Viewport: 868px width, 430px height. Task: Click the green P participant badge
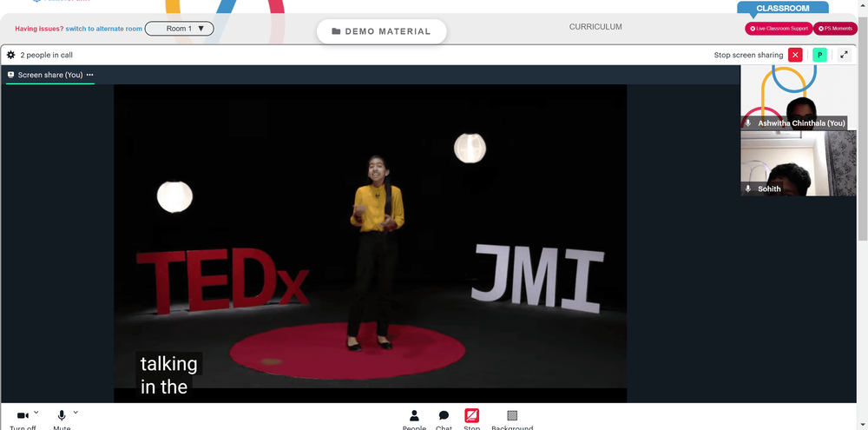pyautogui.click(x=820, y=55)
